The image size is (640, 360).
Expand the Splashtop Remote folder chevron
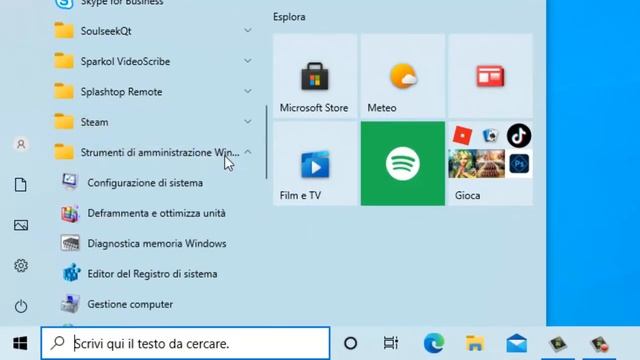248,91
